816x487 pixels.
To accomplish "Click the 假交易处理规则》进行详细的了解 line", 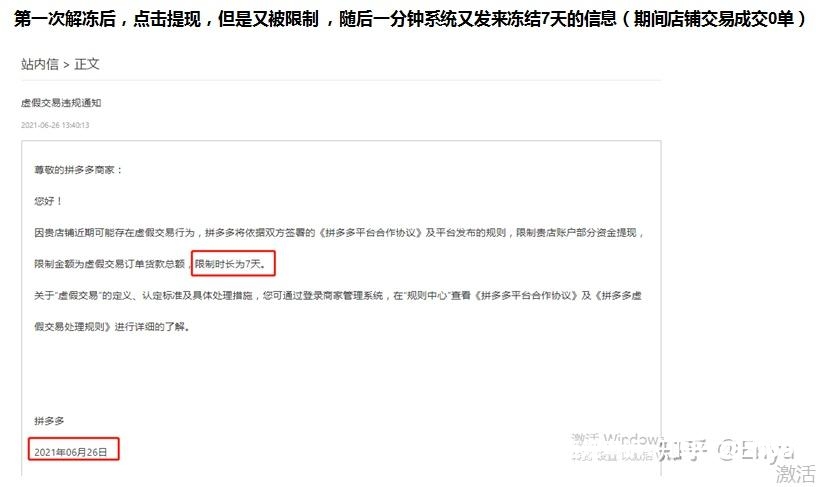I will pyautogui.click(x=112, y=327).
